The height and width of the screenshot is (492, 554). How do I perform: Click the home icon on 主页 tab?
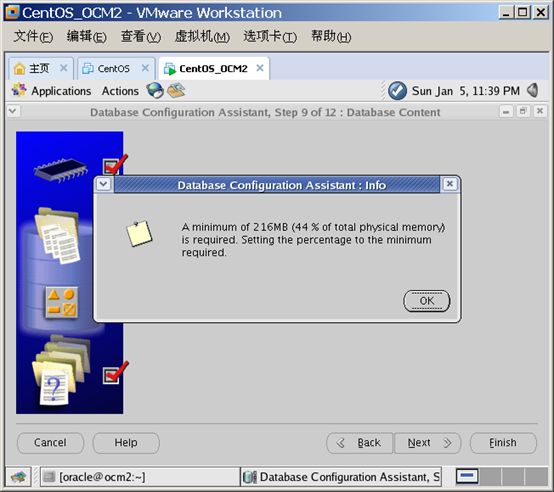point(20,68)
